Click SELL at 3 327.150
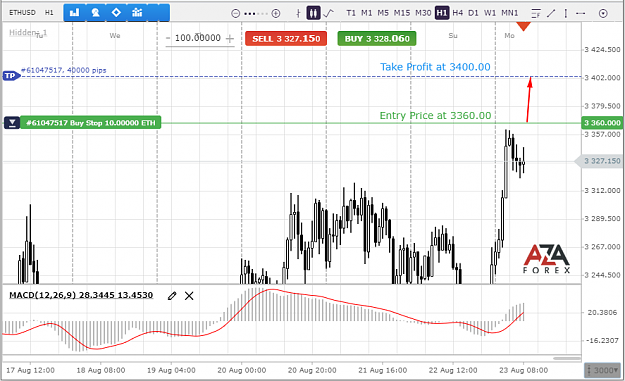Image resolution: width=625 pixels, height=381 pixels. (286, 39)
